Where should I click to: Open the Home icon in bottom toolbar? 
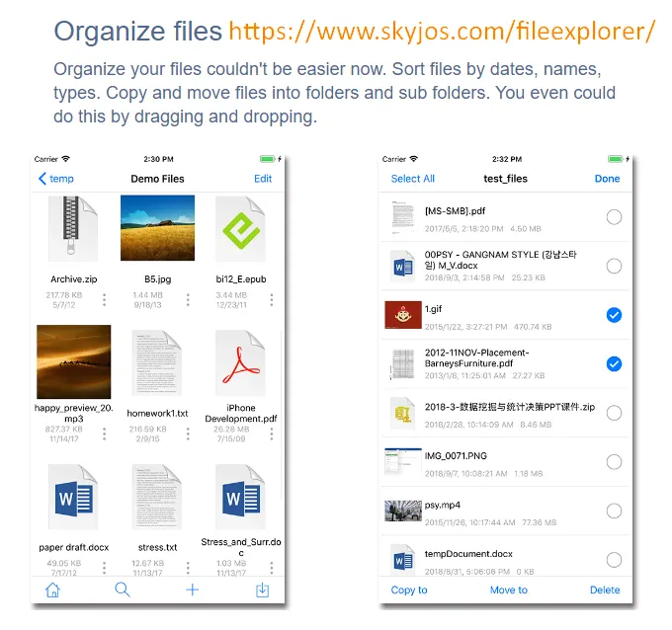[x=52, y=590]
